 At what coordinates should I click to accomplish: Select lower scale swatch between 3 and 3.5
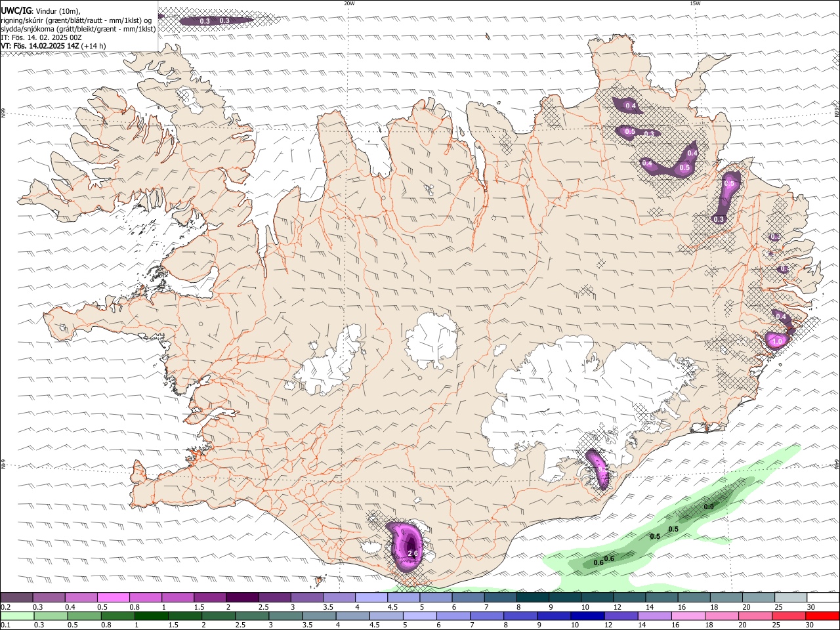285,616
